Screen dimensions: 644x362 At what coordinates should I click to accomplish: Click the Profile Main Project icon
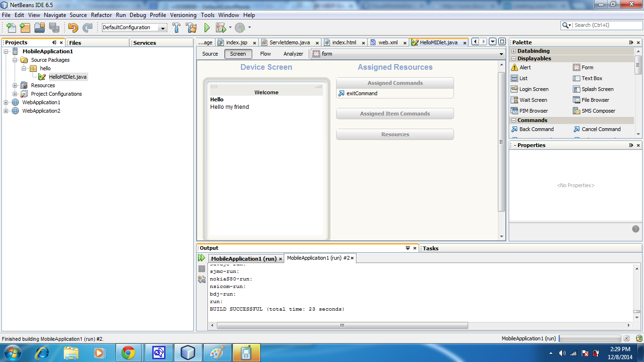(240, 27)
